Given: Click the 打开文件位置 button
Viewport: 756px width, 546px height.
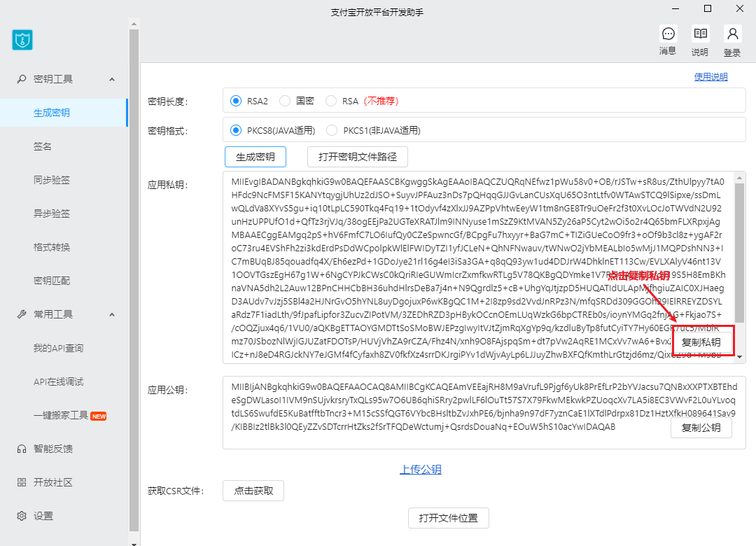Looking at the screenshot, I should 449,518.
